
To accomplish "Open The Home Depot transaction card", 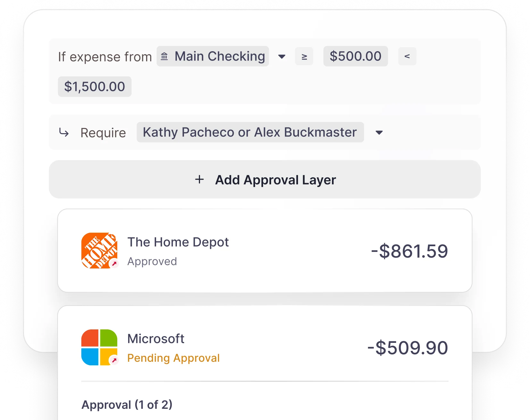I will [265, 250].
